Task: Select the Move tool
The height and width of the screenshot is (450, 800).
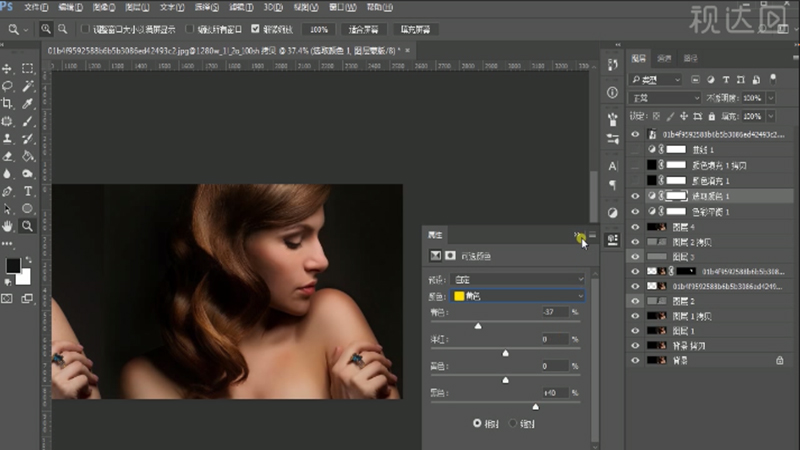Action: pos(7,68)
